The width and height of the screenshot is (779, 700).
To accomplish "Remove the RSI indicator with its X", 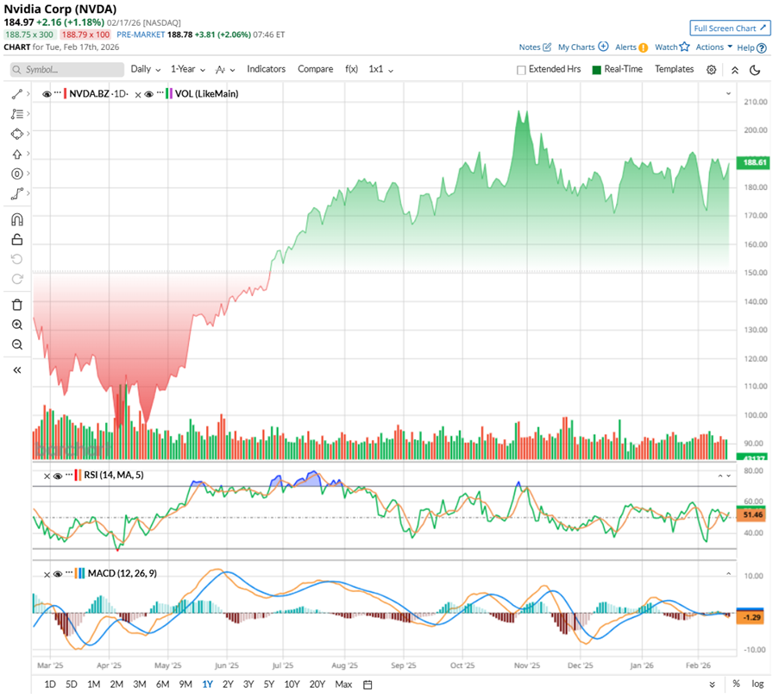I will [x=47, y=476].
